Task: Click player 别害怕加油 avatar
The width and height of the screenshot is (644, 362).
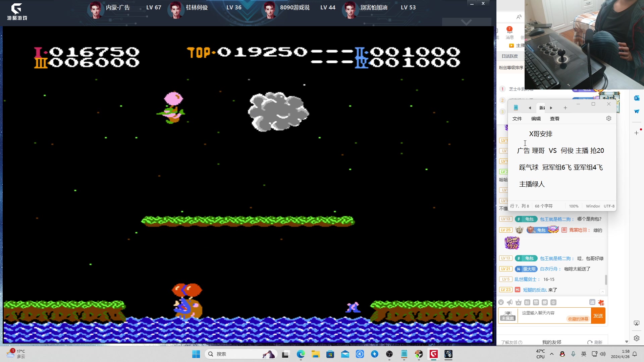Action: click(x=350, y=9)
